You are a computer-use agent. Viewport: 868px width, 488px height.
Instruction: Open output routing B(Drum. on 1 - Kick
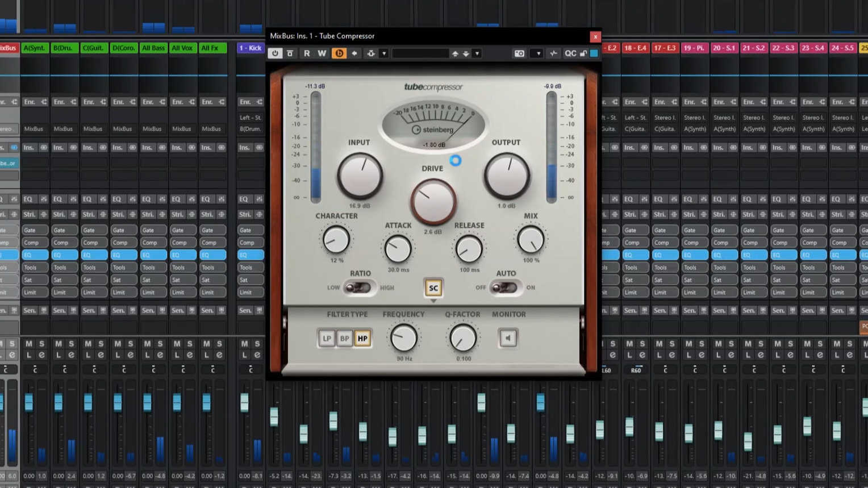coord(251,129)
